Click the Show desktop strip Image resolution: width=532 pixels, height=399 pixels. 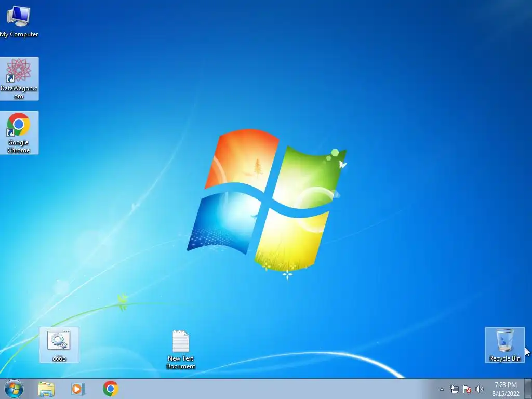[x=528, y=389]
